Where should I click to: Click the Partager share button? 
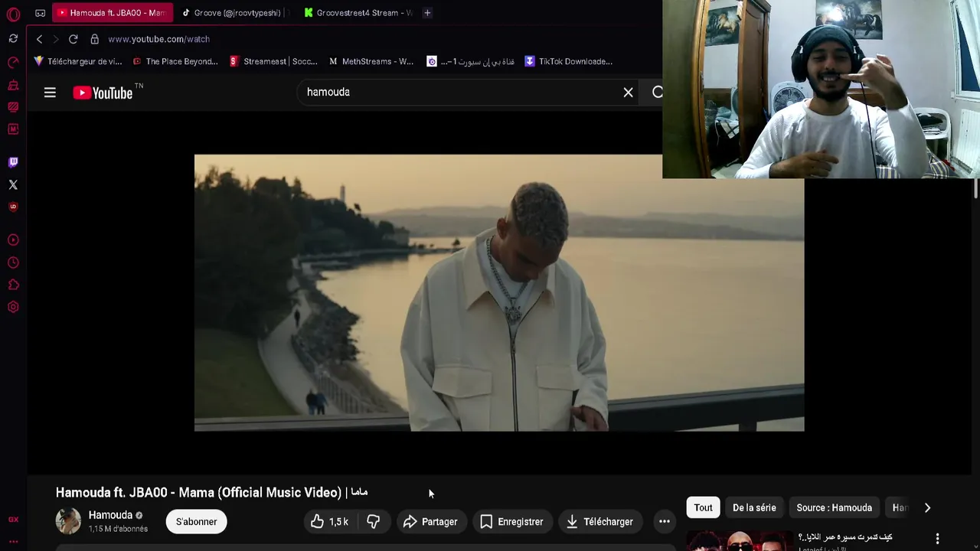[431, 522]
